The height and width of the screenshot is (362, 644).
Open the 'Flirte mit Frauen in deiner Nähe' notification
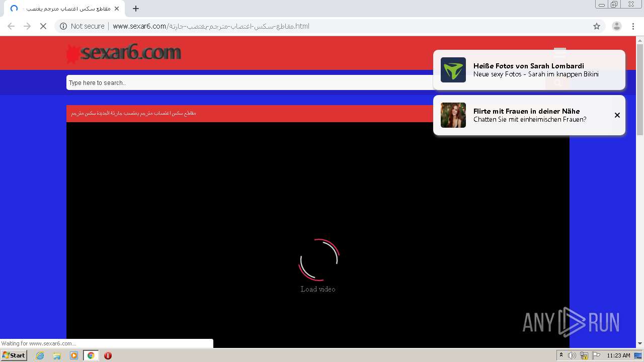[529, 115]
